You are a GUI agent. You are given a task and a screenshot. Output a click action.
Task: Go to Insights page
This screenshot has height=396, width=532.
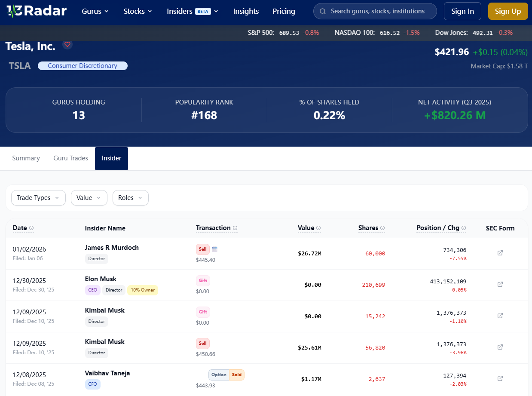[x=246, y=11]
